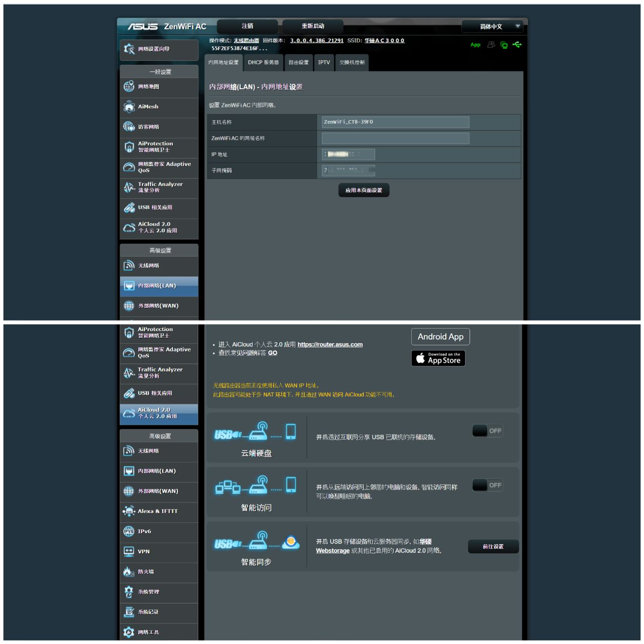
Task: Click the GO link for FAQ
Action: click(x=273, y=353)
